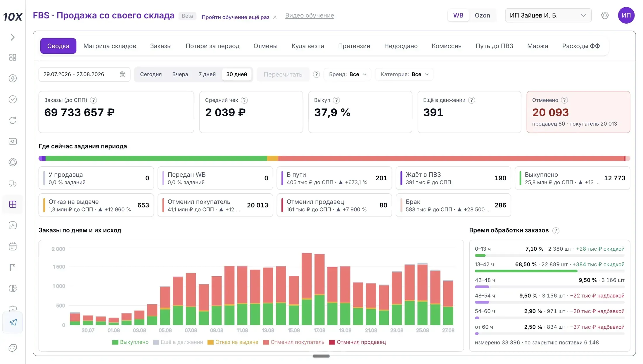Open the Бренд filter dropdown
Image resolution: width=643 pixels, height=364 pixels.
pos(348,74)
